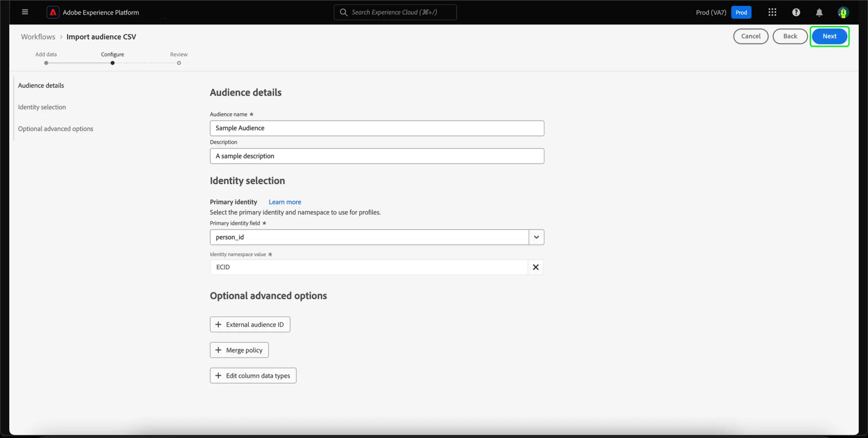Jump to Optional advanced options section
Viewport: 868px width, 438px height.
[x=56, y=129]
